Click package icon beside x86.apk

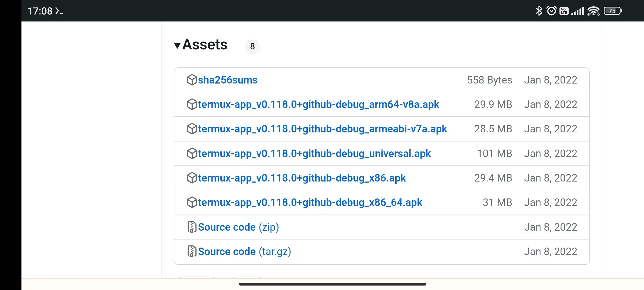point(192,178)
